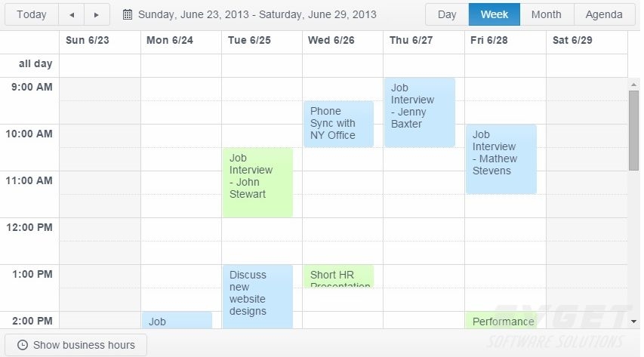The width and height of the screenshot is (644, 357).
Task: Go to previous week with left arrow
Action: pos(72,15)
